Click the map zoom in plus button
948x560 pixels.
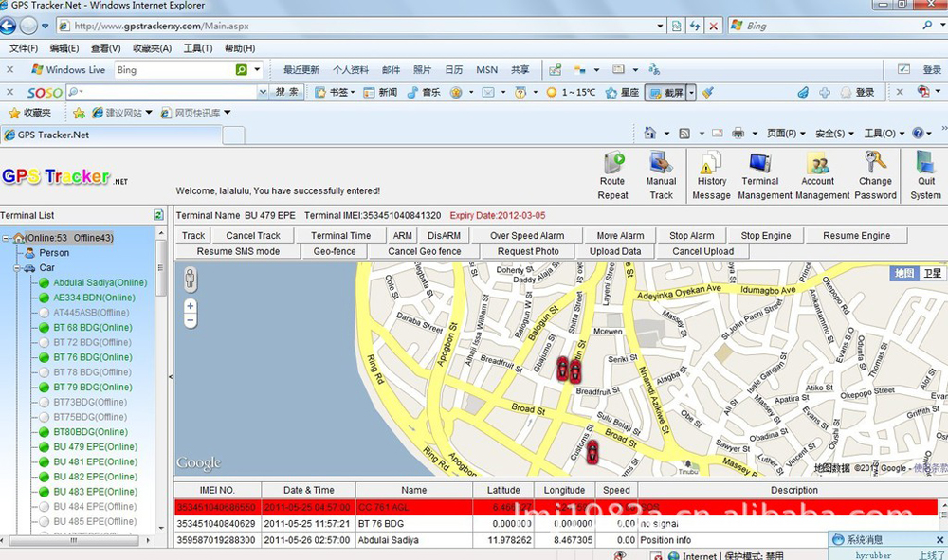(x=191, y=306)
